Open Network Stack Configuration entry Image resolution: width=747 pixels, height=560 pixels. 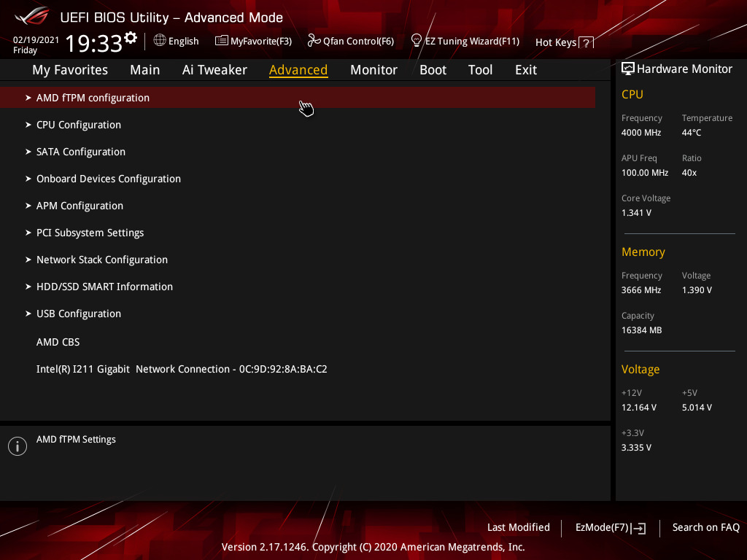pyautogui.click(x=102, y=260)
